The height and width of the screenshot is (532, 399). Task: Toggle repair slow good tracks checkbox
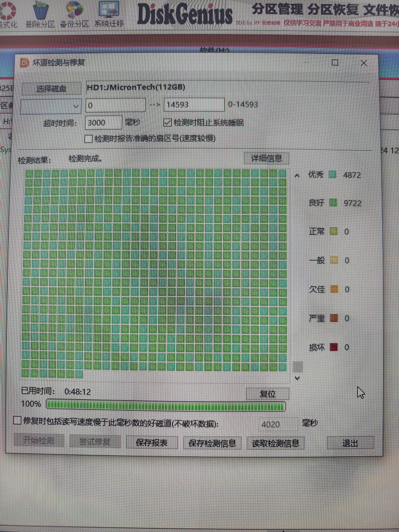click(x=17, y=420)
